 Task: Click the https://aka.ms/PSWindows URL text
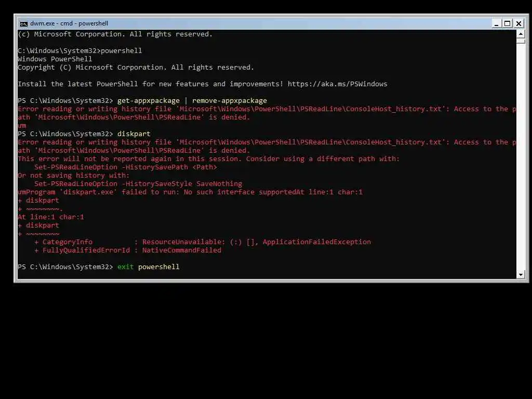[337, 84]
